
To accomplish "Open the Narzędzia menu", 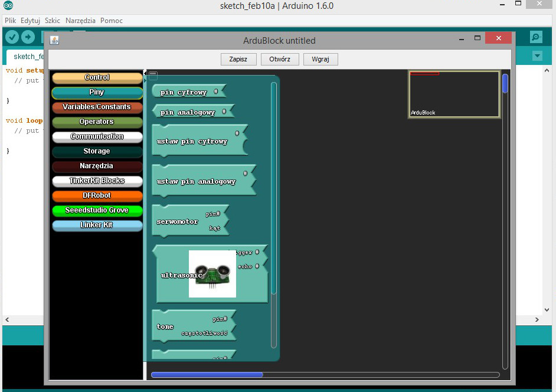I will coord(80,21).
